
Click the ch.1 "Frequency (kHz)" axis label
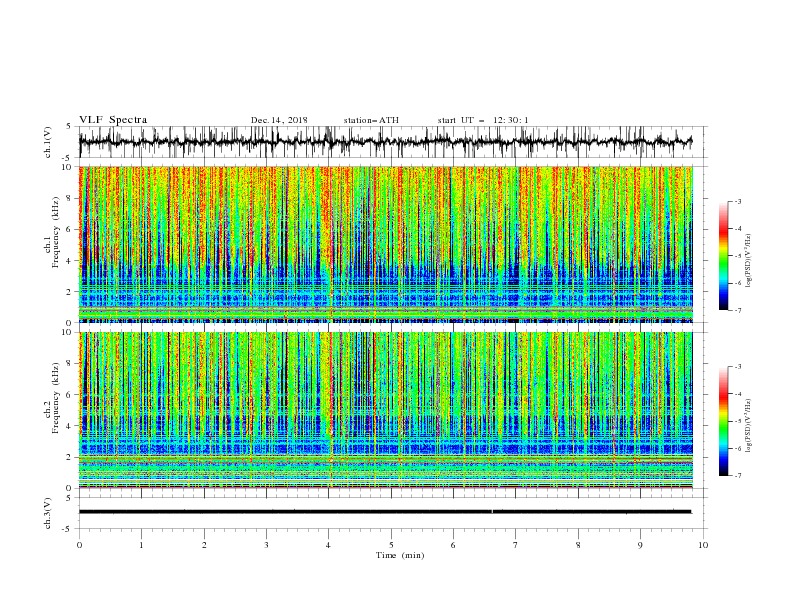[55, 233]
